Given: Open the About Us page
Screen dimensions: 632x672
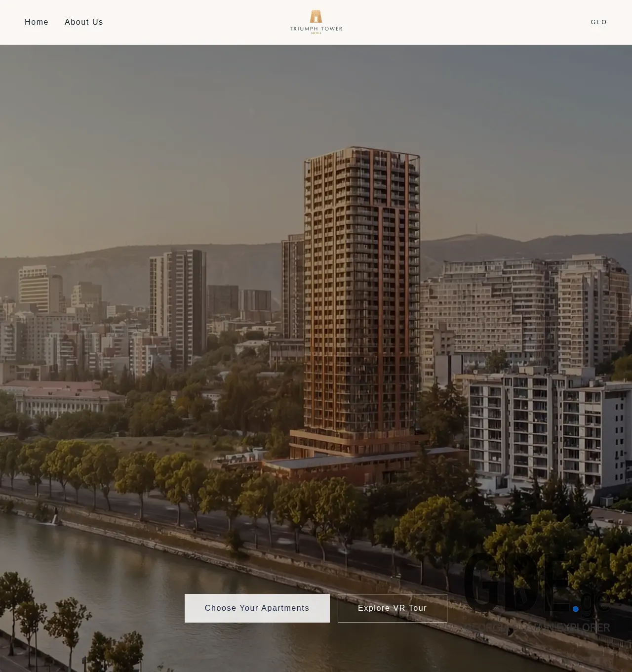Looking at the screenshot, I should 84,22.
